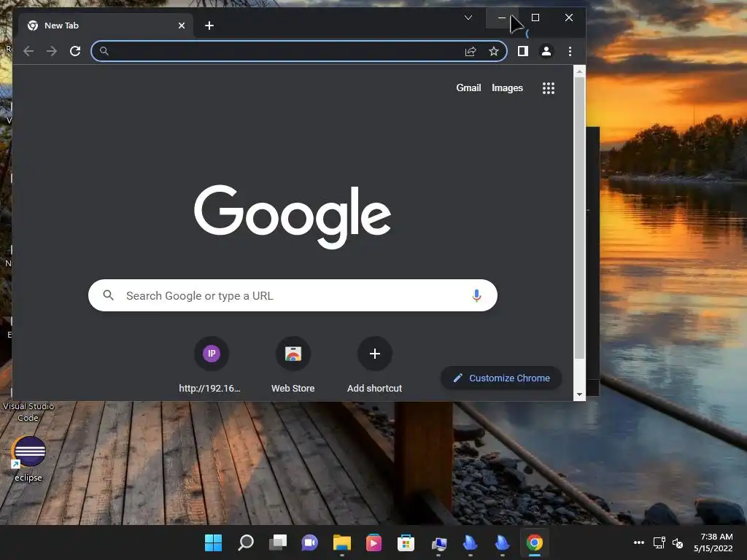Reload the page with the refresh icon

(75, 51)
